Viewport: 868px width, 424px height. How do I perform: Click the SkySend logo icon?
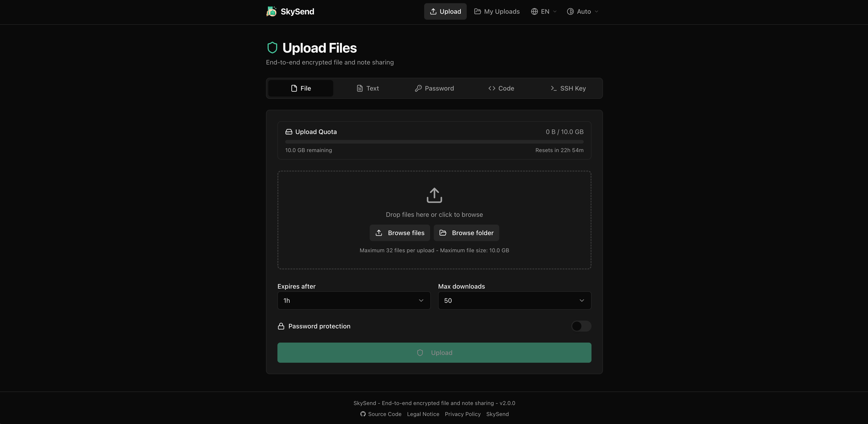tap(271, 11)
